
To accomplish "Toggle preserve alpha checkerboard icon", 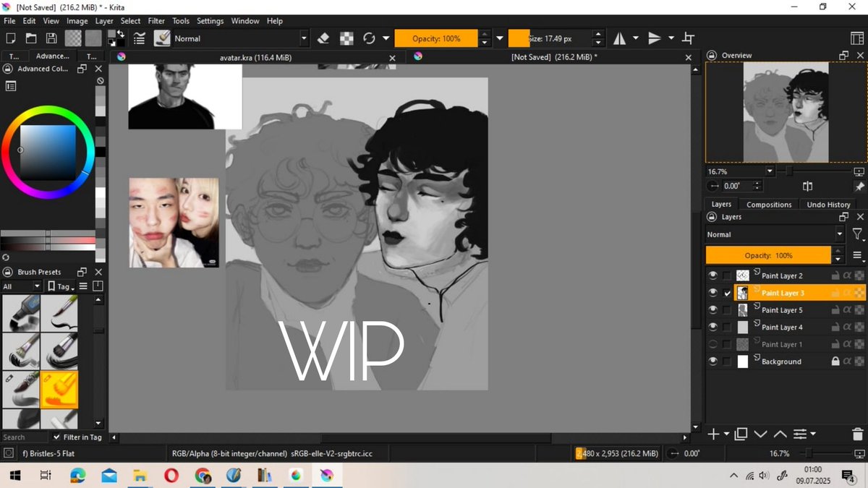I will click(x=347, y=38).
